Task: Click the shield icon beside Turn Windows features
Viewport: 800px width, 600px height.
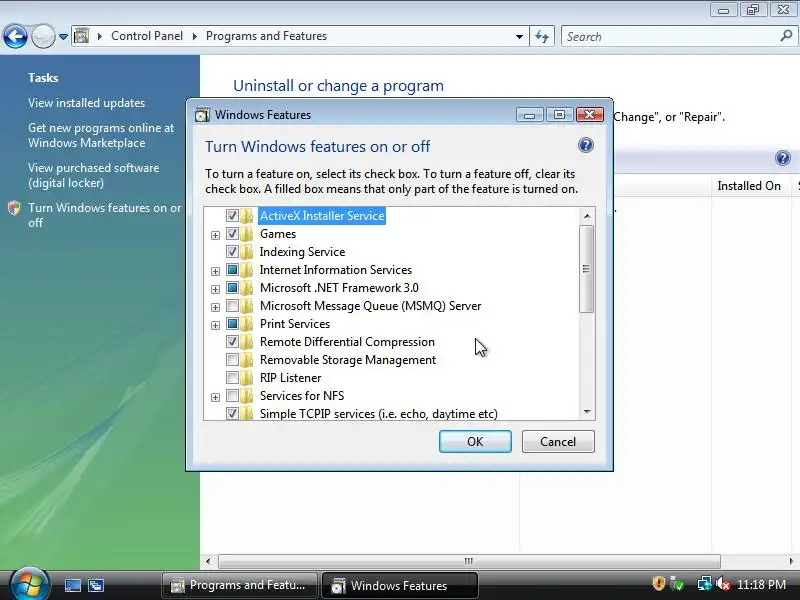Action: click(x=14, y=208)
